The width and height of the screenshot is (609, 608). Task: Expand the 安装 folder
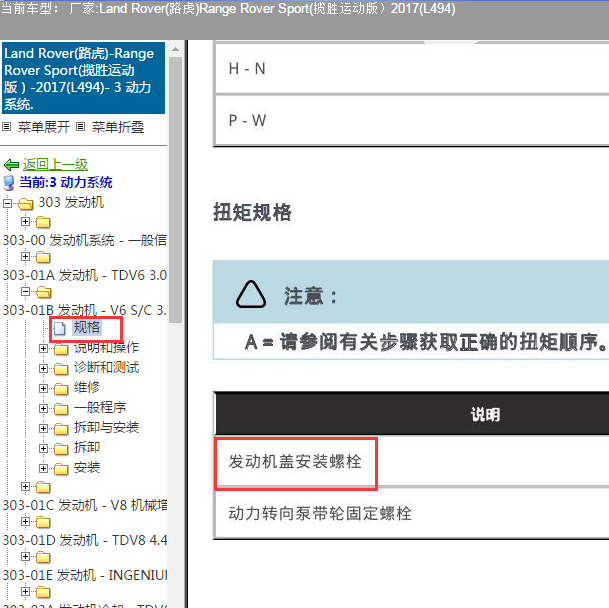(x=43, y=469)
